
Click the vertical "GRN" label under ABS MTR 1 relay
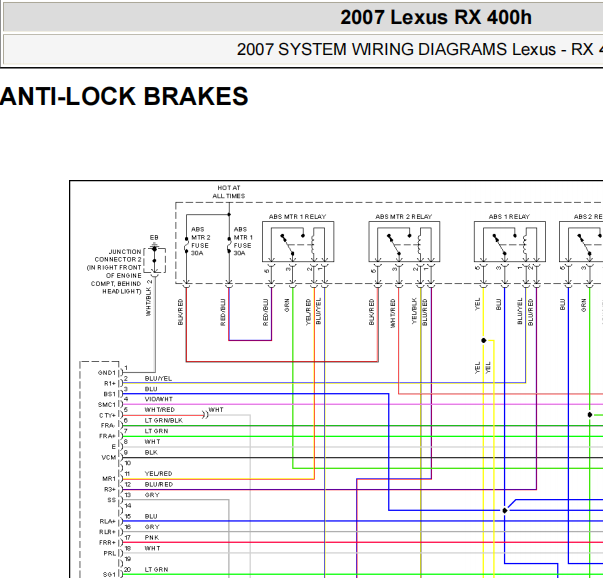click(287, 305)
